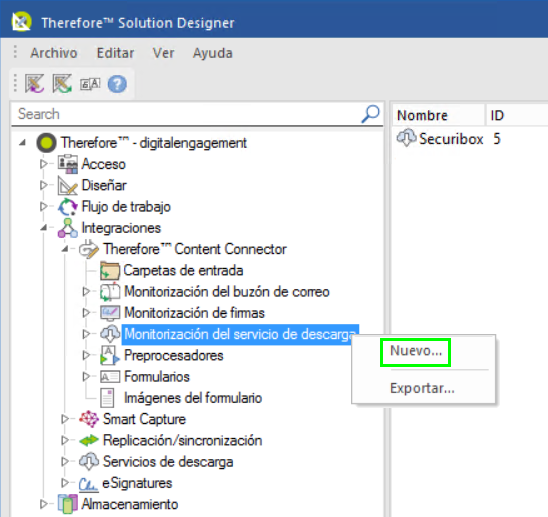
Task: Expand Monitorización del servicio de descarga node
Action: click(x=86, y=334)
